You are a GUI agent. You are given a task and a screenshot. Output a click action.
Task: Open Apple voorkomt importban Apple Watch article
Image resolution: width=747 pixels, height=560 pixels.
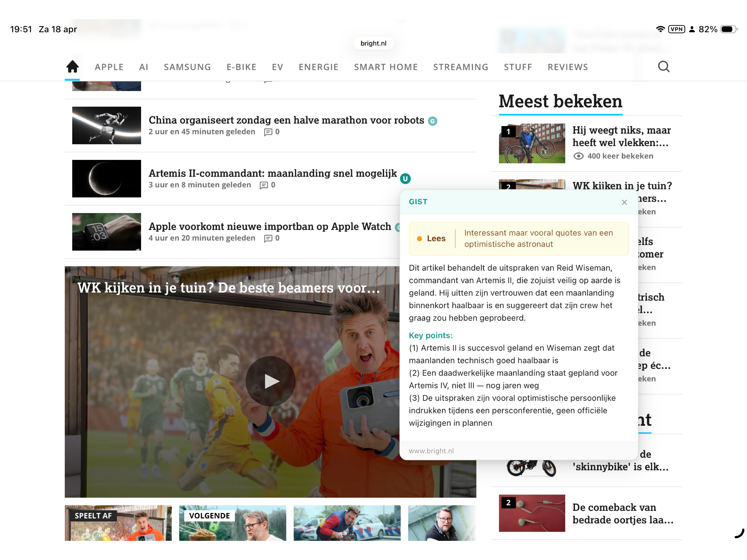coord(270,226)
